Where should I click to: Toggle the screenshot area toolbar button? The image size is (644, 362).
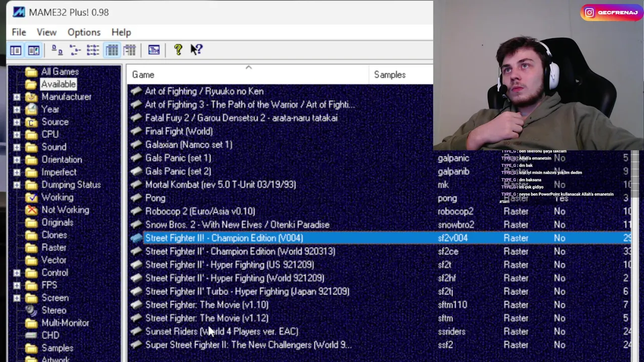(34, 50)
